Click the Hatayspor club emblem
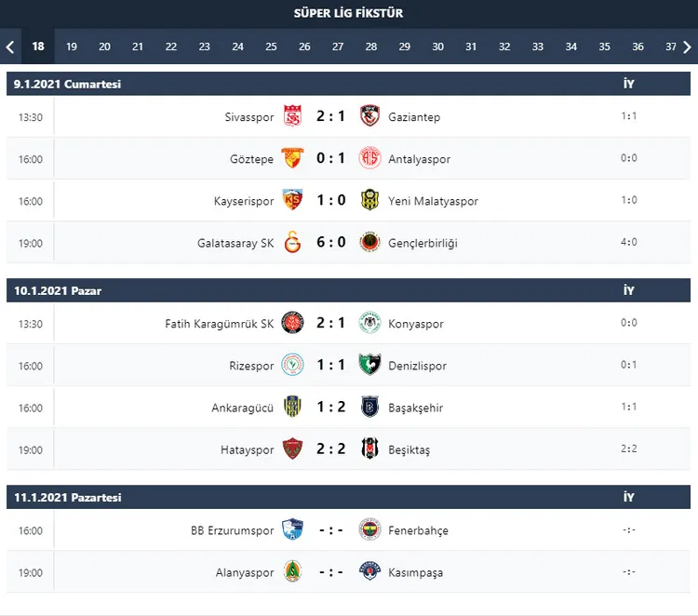 [x=292, y=449]
